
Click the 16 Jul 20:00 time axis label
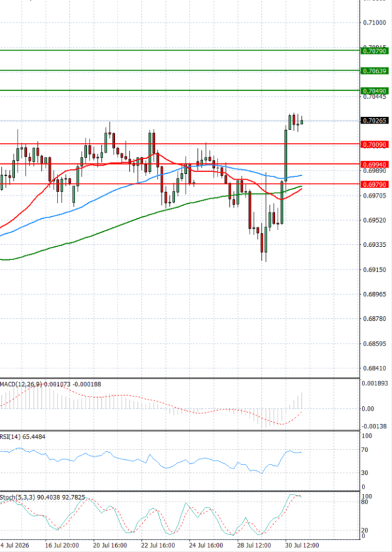(62, 545)
